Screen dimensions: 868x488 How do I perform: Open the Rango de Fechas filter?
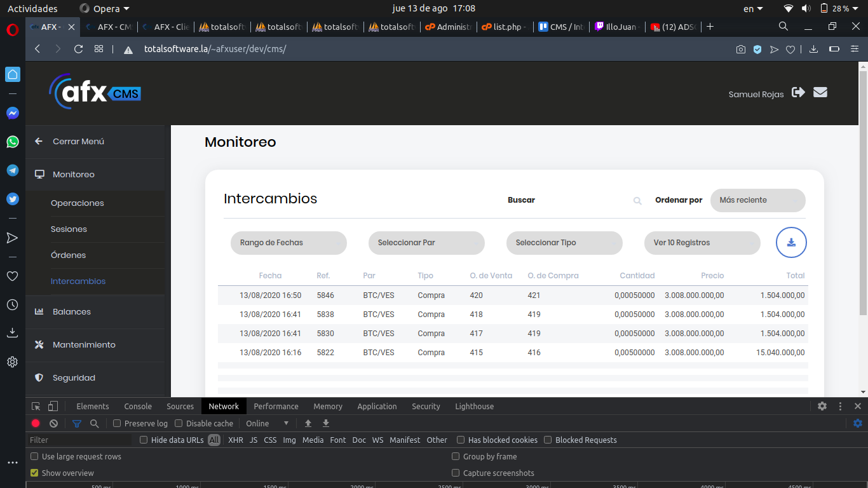pos(288,243)
